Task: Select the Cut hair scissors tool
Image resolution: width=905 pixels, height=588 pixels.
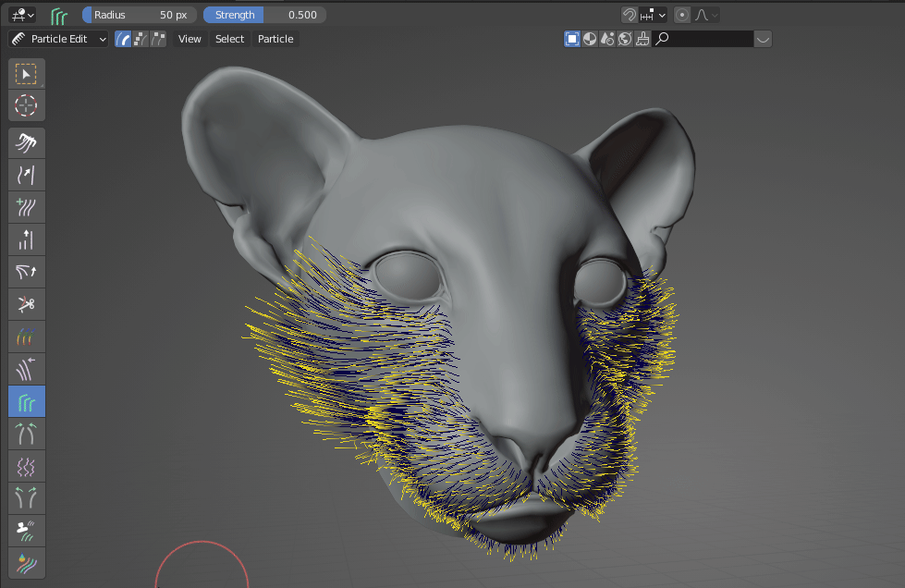Action: (x=27, y=304)
